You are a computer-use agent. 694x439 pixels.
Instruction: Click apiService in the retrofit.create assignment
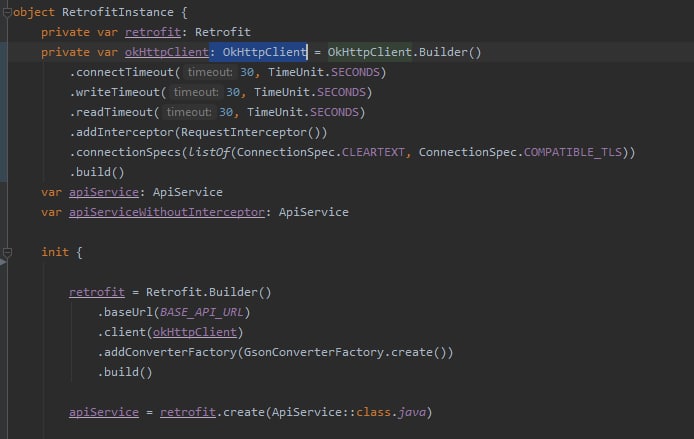tap(104, 412)
